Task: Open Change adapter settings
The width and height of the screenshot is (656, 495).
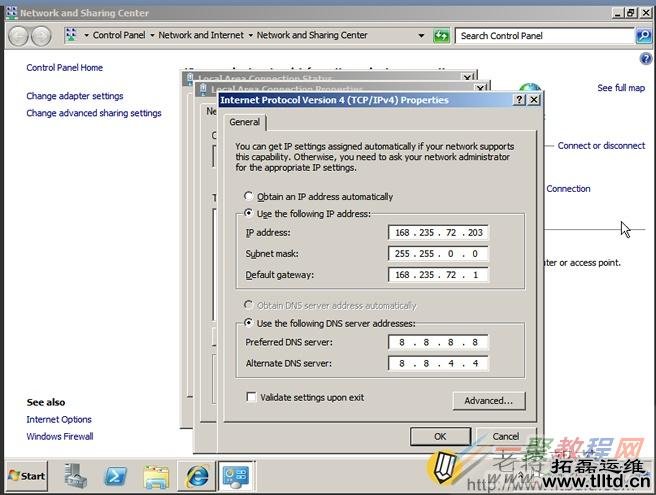Action: [75, 96]
